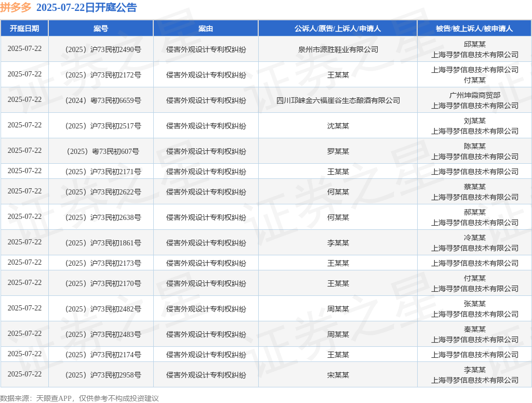This screenshot has height=403, width=532.
Task: Click the 拼多多 title text
Action: click(16, 7)
